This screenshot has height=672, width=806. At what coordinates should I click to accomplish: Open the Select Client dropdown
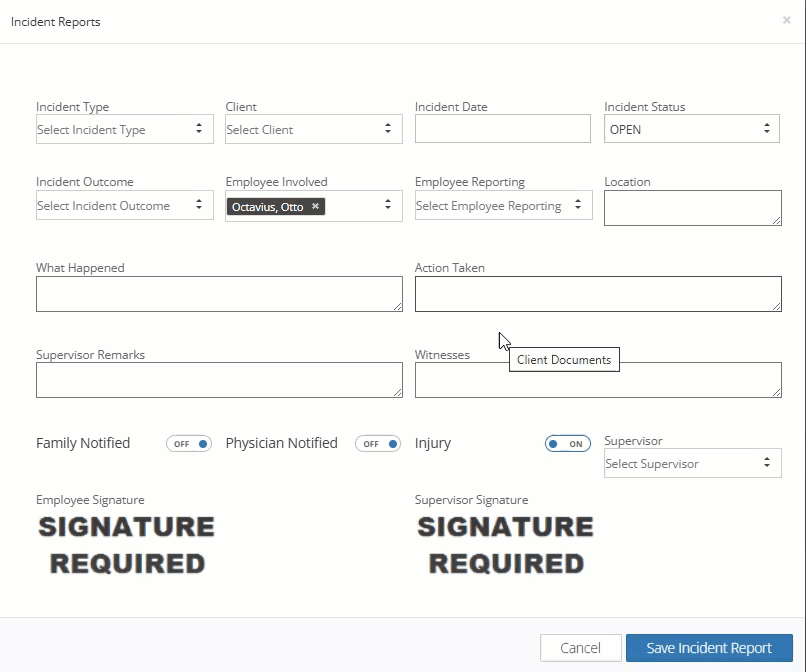[314, 130]
